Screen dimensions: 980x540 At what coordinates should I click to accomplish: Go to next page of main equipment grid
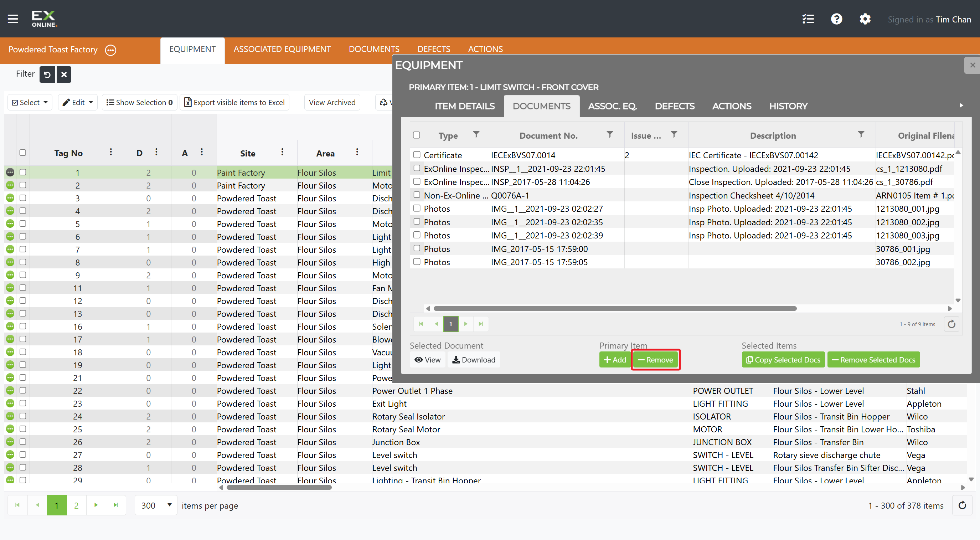tap(96, 505)
